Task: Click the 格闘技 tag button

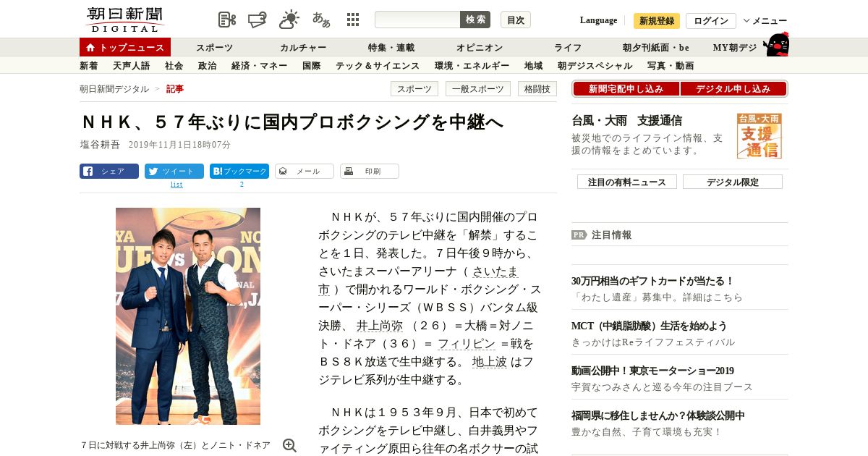Action: (537, 89)
